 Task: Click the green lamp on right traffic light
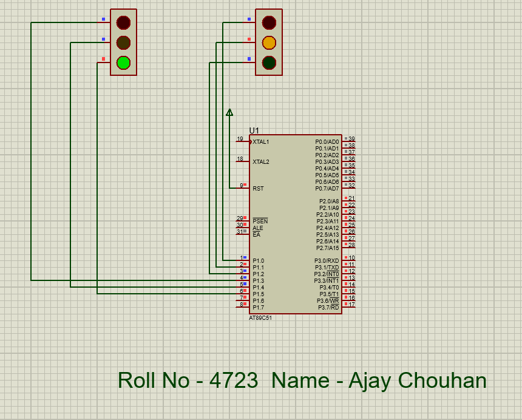269,63
